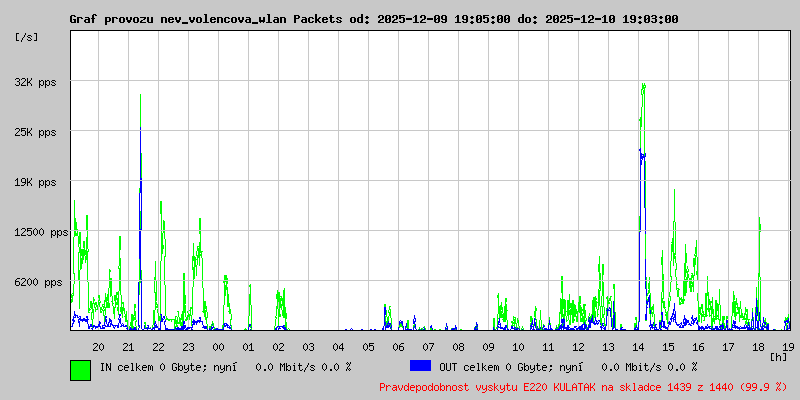Viewport: 800px width, 400px height.
Task: Click the hour 10 axis label
Action: (518, 347)
